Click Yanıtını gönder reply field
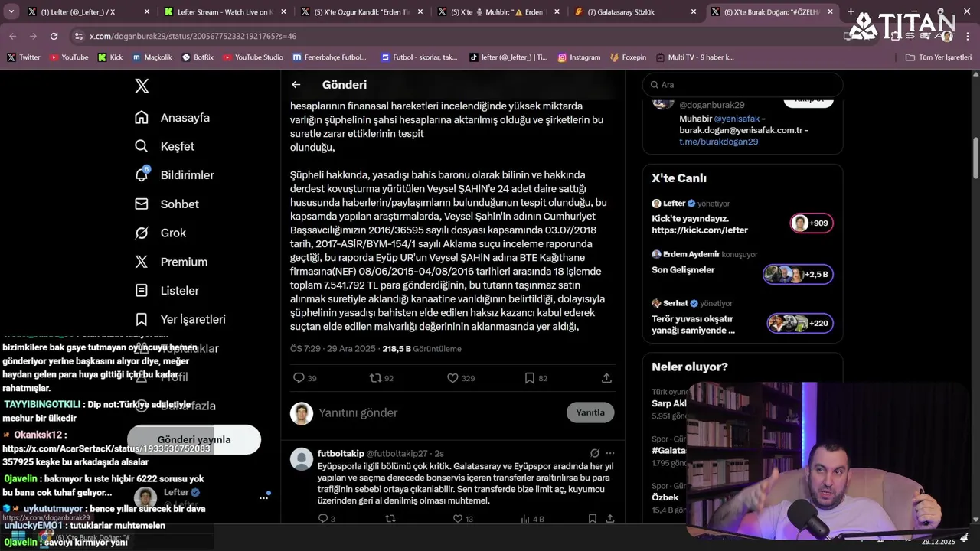This screenshot has width=980, height=551. (436, 413)
